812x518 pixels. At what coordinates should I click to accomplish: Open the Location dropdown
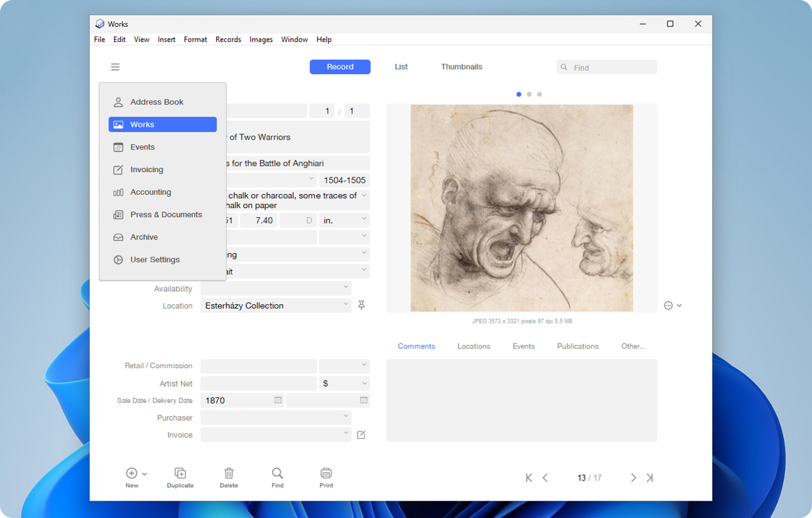[346, 304]
